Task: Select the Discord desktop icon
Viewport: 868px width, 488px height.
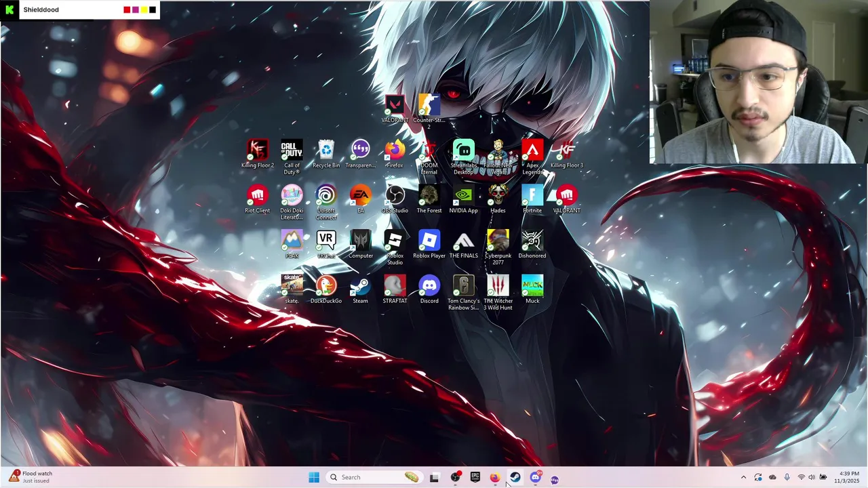Action: [429, 290]
